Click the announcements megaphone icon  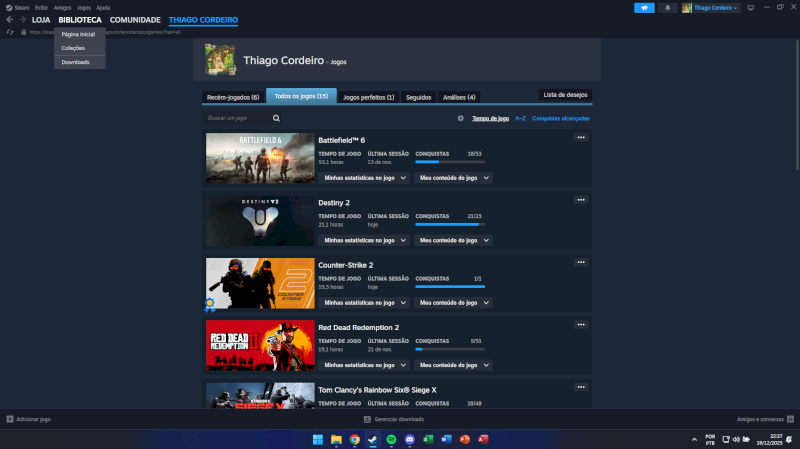coord(644,7)
